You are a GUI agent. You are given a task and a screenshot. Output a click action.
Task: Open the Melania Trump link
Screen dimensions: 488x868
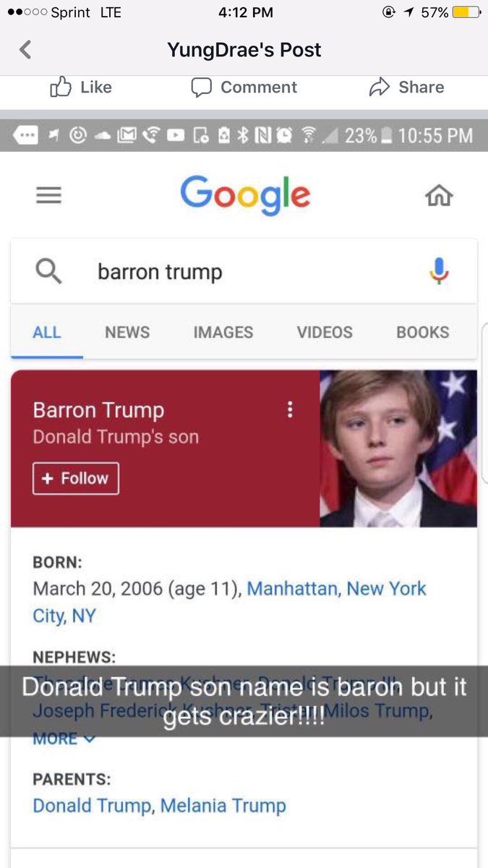coord(223,805)
